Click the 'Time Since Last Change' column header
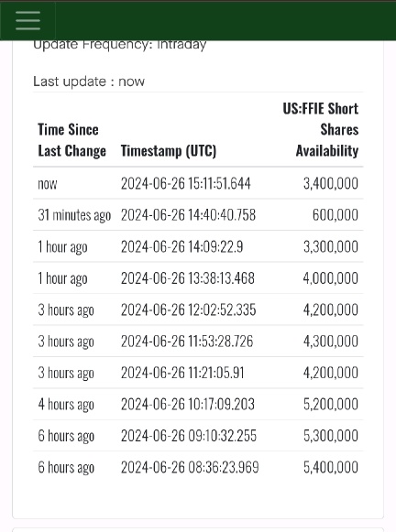 pyautogui.click(x=71, y=140)
